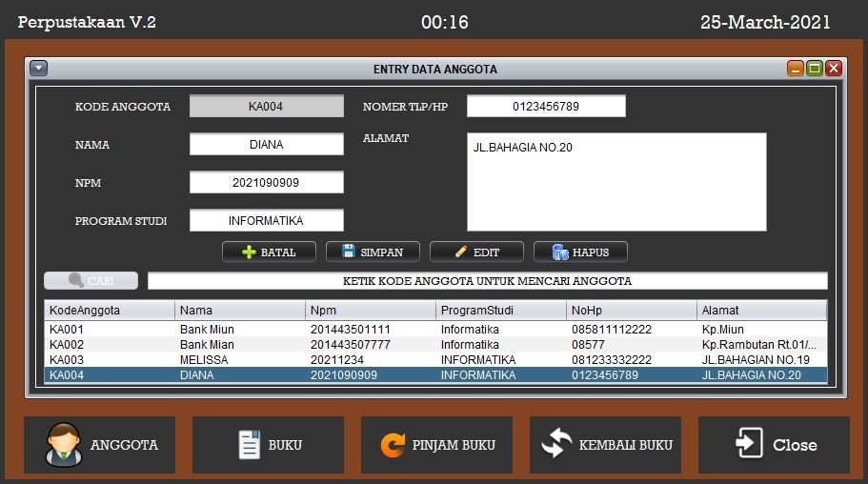
Task: Open the Pinjam Buku borrowing module
Action: pos(436,445)
